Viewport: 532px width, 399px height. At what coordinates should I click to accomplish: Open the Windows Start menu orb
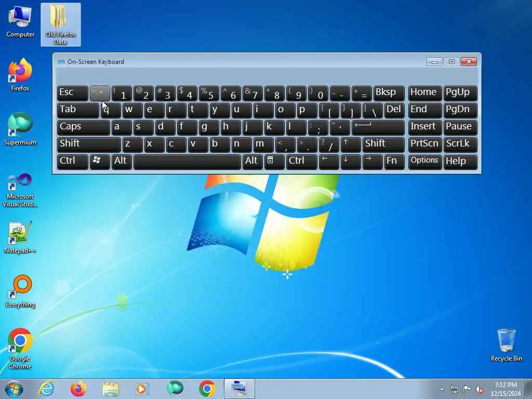coord(14,389)
